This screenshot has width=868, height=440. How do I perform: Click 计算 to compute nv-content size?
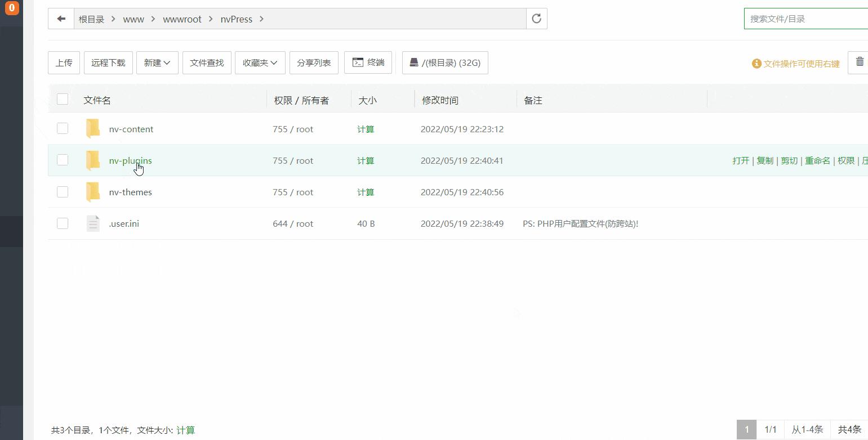[365, 129]
